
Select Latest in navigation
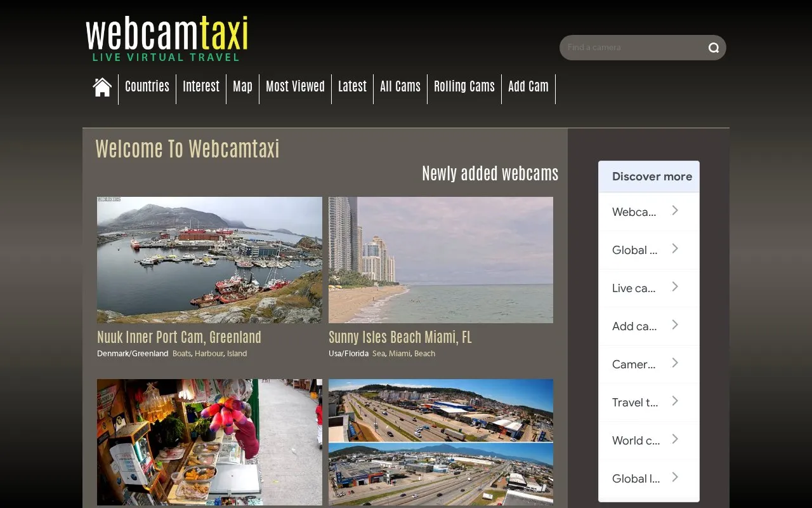pos(352,86)
